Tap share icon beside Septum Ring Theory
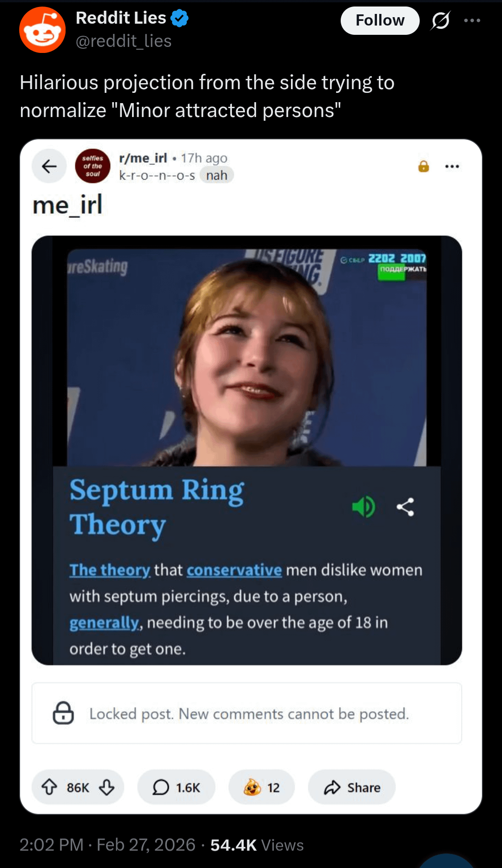This screenshot has height=868, width=502. tap(405, 507)
